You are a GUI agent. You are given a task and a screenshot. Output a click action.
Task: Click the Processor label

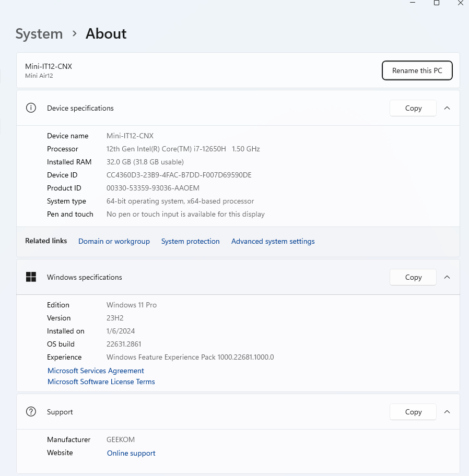click(63, 149)
